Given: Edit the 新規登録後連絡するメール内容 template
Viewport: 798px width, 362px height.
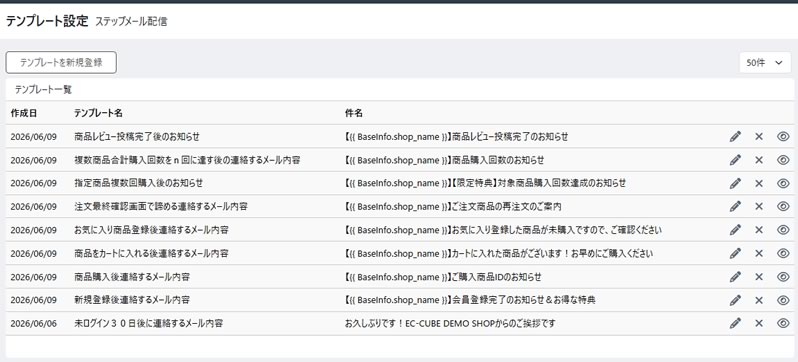Looking at the screenshot, I should 735,300.
